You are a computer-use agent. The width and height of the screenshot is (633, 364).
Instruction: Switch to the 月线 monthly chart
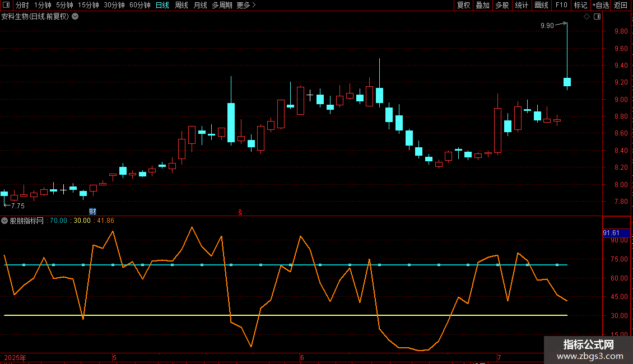(200, 5)
